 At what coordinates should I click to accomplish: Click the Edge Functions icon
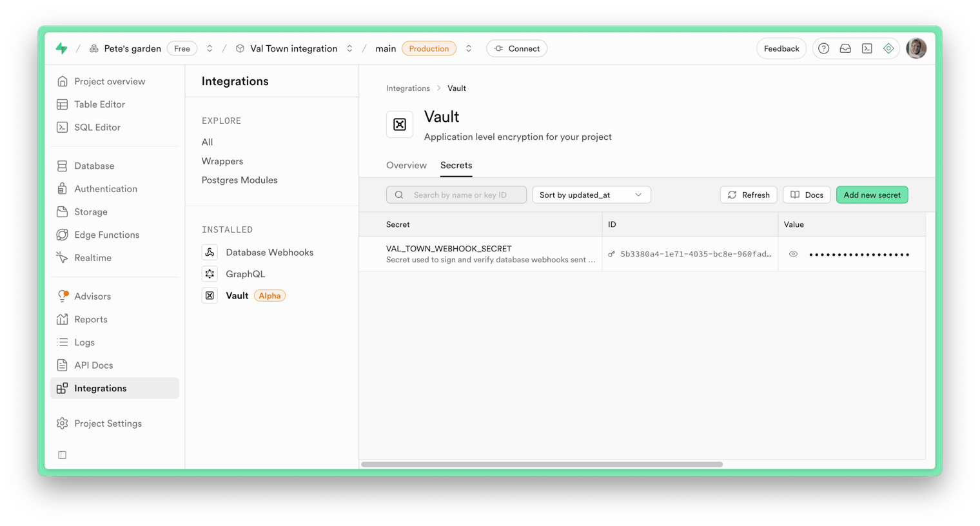tap(63, 235)
